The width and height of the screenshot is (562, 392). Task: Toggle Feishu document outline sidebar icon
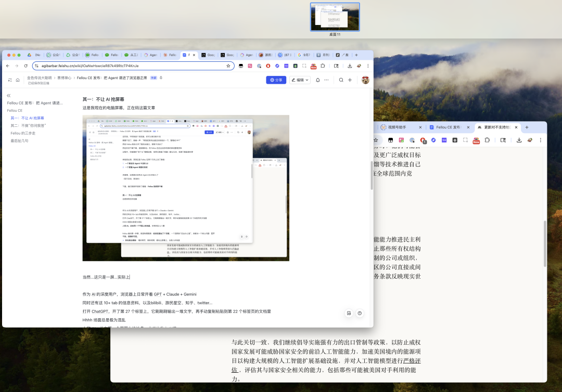tap(10, 80)
